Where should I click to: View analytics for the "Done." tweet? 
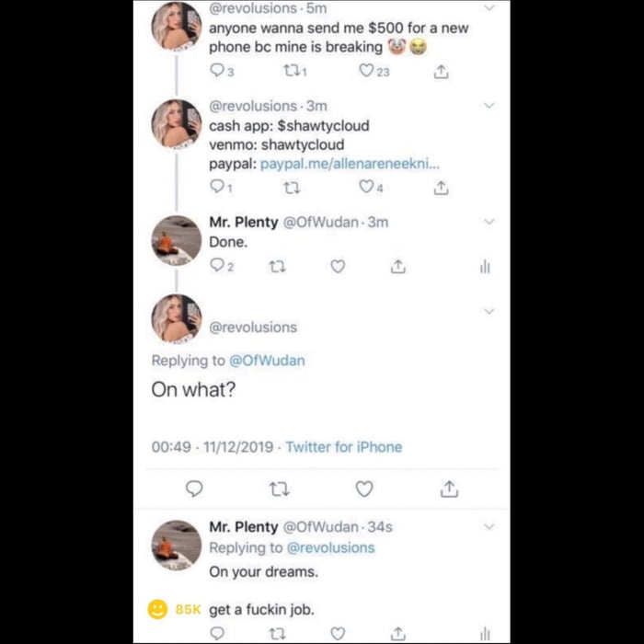tap(485, 266)
